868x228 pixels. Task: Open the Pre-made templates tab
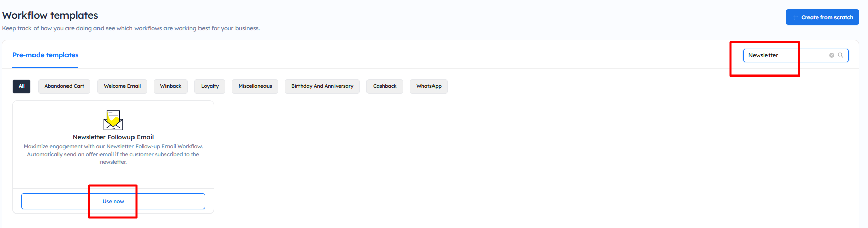[45, 55]
